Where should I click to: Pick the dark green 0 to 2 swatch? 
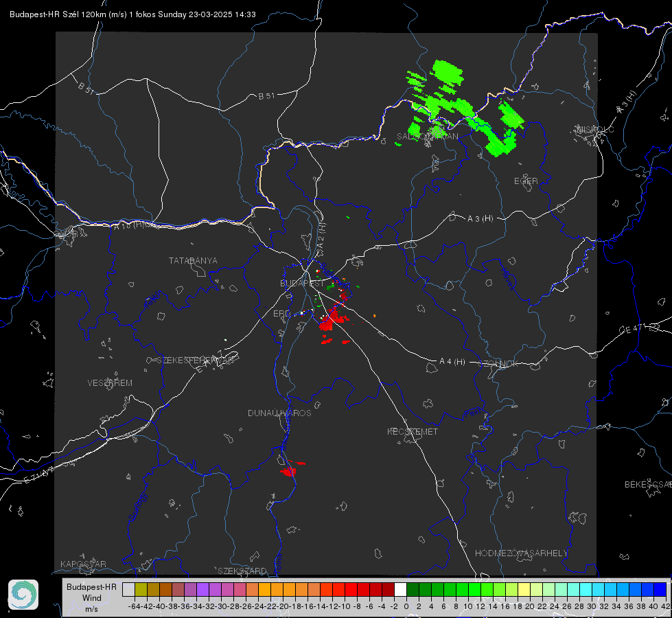pyautogui.click(x=413, y=589)
